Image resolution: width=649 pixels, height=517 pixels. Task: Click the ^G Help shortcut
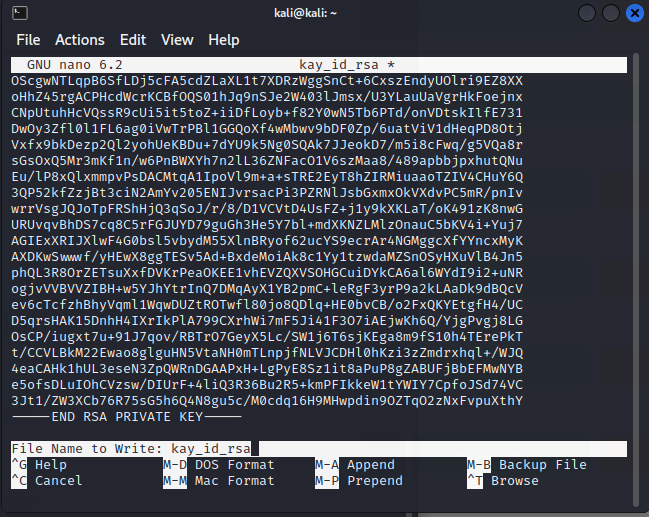[39, 465]
